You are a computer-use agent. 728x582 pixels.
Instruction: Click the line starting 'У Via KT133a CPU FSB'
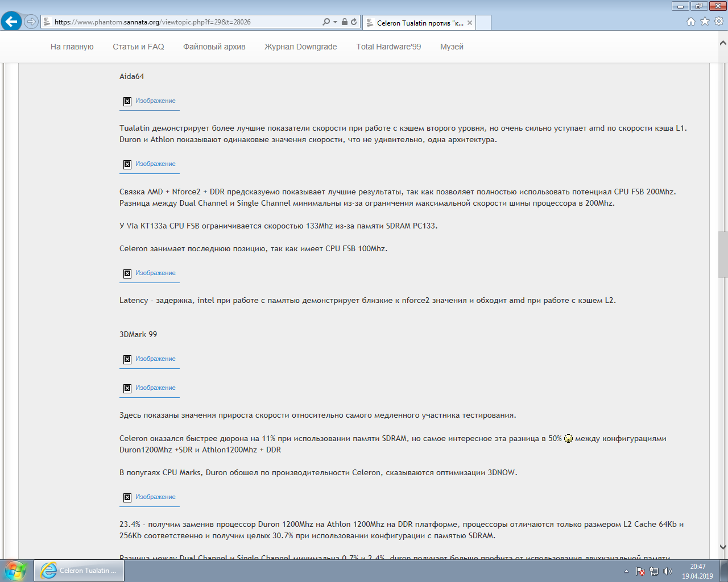pos(279,226)
